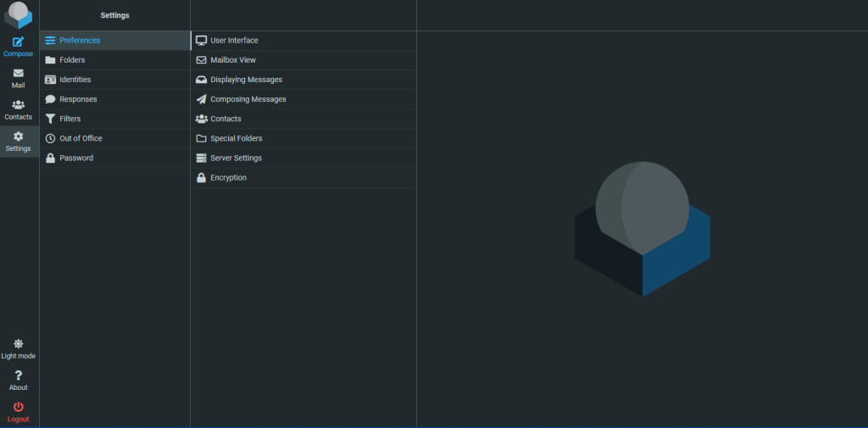Open the About question mark icon
Image resolution: width=868 pixels, height=428 pixels.
tap(18, 375)
